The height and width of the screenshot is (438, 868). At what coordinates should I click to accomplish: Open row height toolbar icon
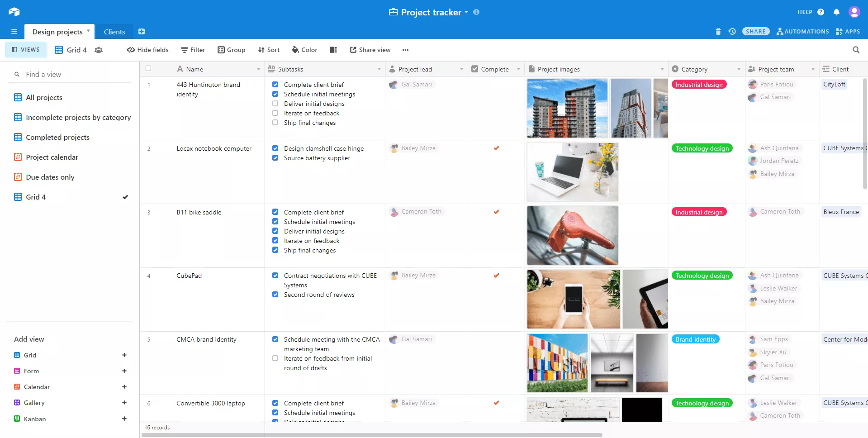tap(333, 50)
